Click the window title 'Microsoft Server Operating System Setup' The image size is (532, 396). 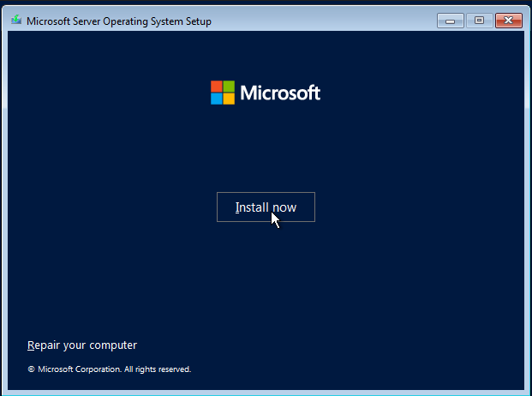pyautogui.click(x=119, y=21)
